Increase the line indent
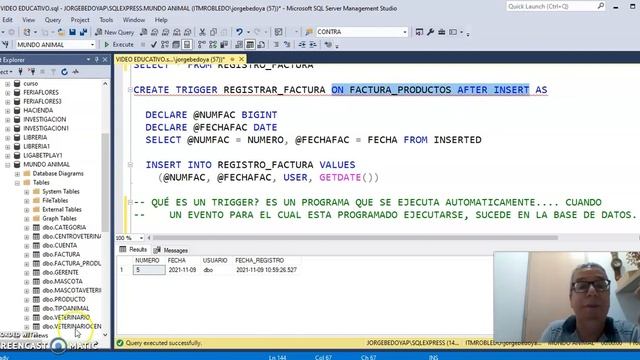 pos(313,44)
